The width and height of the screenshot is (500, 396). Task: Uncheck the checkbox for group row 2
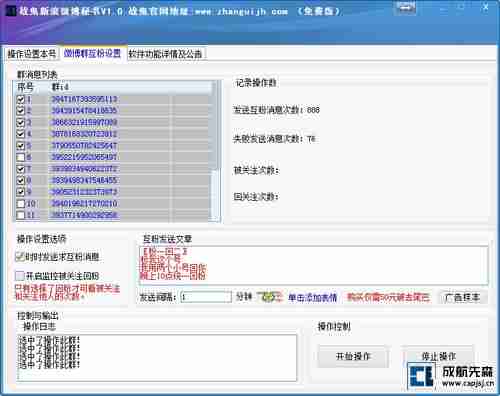(21, 110)
